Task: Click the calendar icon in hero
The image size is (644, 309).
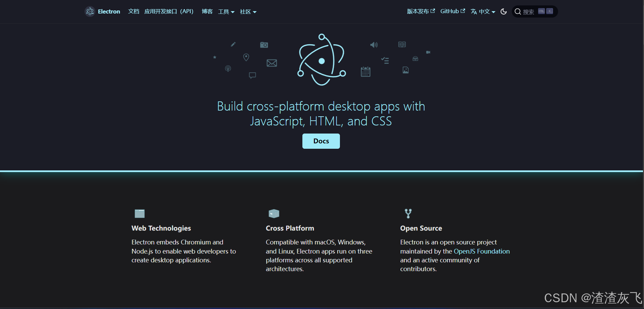Action: pyautogui.click(x=366, y=71)
